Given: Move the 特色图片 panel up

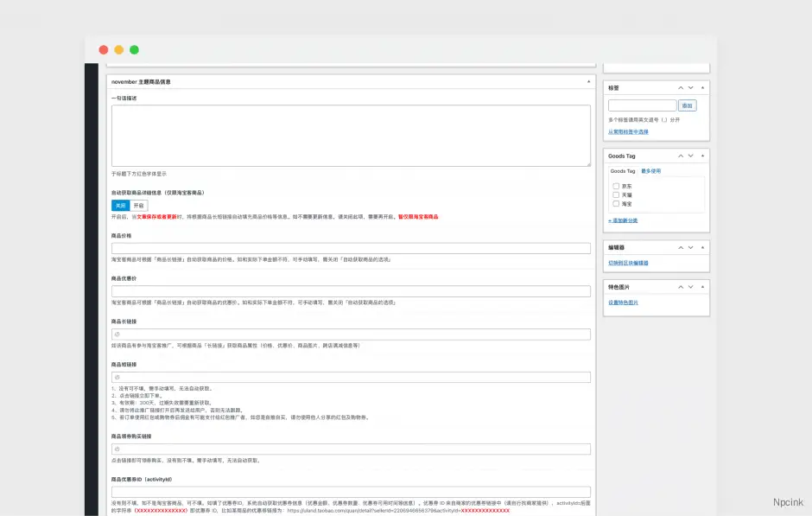Looking at the screenshot, I should click(680, 286).
